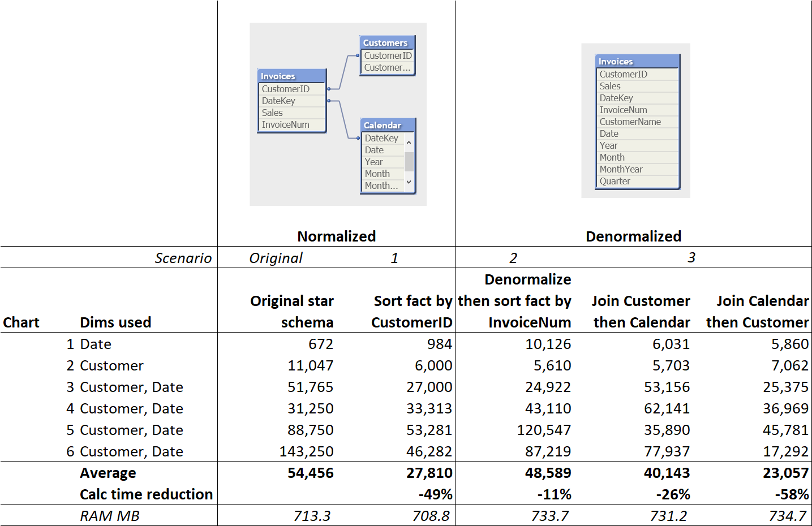Image resolution: width=812 pixels, height=526 pixels.
Task: Click Month field in Calendar table
Action: 383,174
